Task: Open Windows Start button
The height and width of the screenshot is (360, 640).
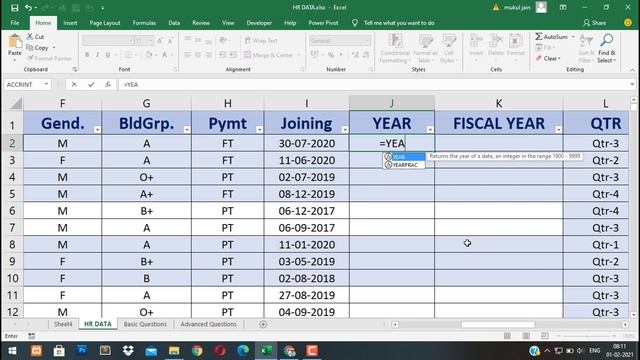Action: [x=12, y=351]
